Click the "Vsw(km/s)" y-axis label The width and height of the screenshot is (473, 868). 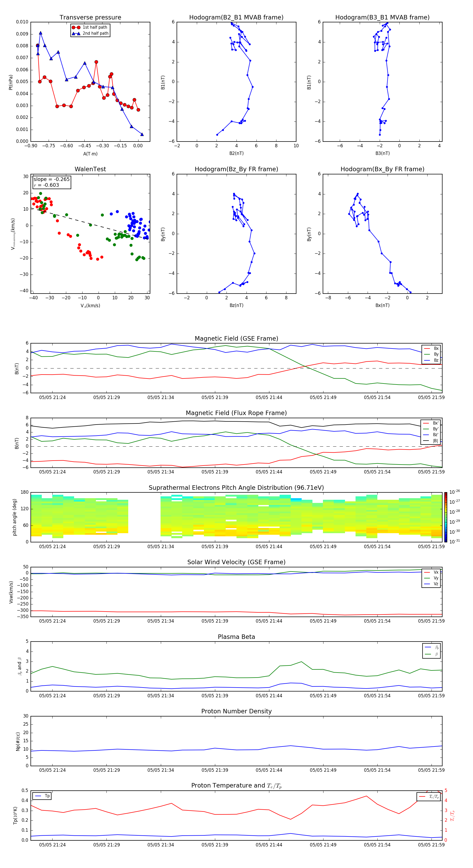(11, 592)
